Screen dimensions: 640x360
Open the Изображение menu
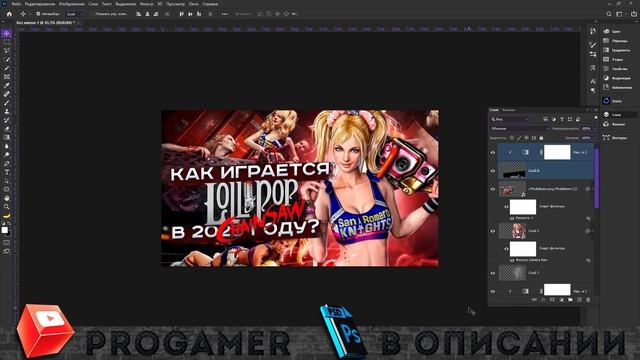click(x=71, y=4)
